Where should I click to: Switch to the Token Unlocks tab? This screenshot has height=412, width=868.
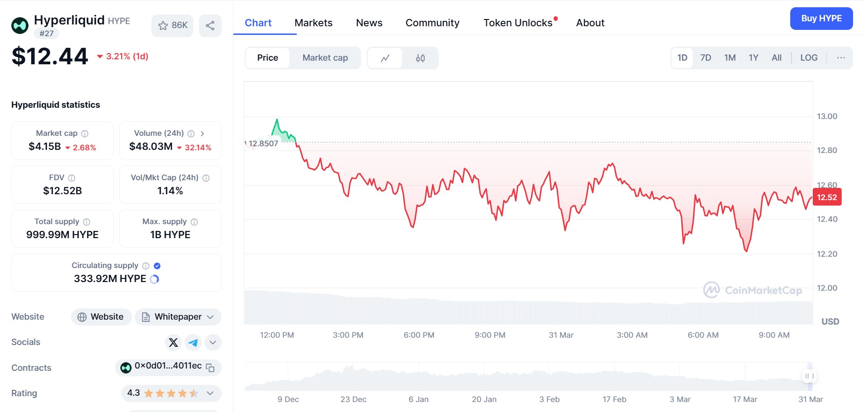[x=517, y=23]
